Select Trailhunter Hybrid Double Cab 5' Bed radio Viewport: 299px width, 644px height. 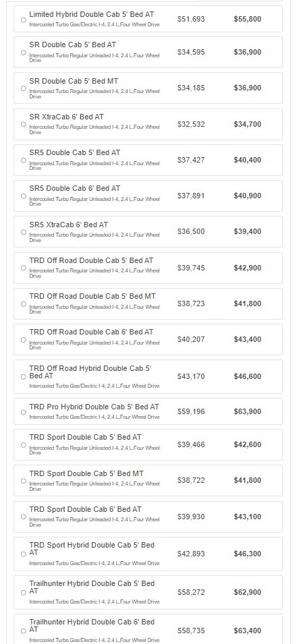click(24, 592)
